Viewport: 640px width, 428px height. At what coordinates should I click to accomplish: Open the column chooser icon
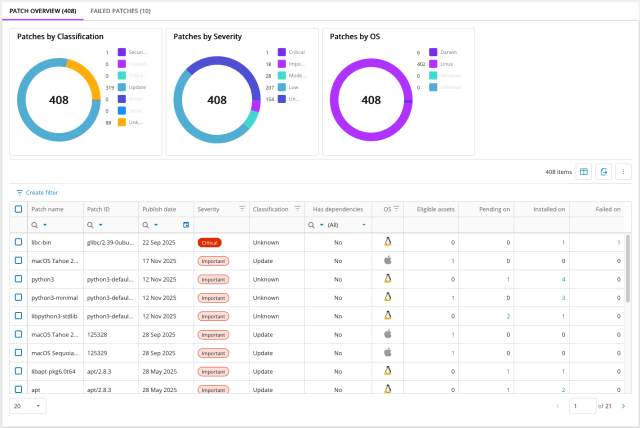point(585,172)
